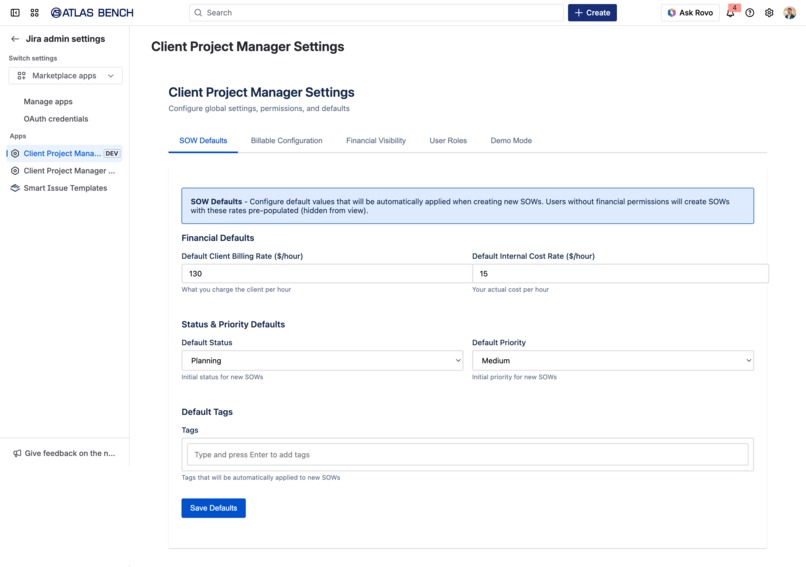Select Client Project Manager DEV app entry
806x567 pixels.
[65, 153]
